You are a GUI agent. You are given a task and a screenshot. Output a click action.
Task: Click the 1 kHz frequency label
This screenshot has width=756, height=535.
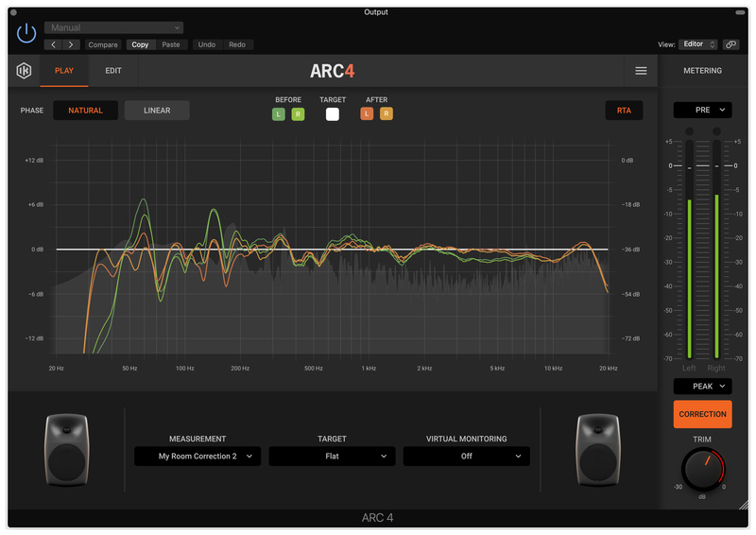click(x=369, y=368)
